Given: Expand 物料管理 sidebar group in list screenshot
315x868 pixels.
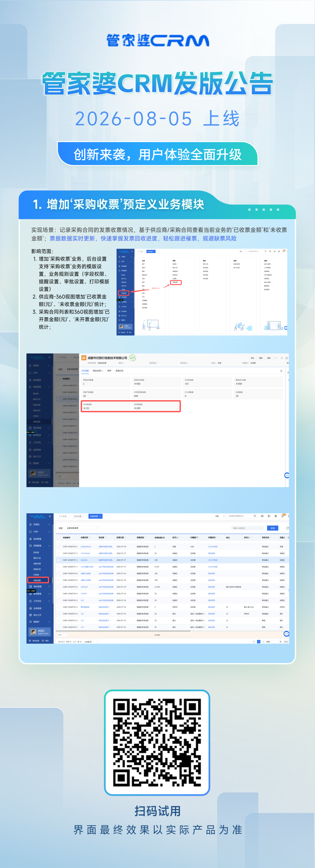Looking at the screenshot, I should coord(49,587).
